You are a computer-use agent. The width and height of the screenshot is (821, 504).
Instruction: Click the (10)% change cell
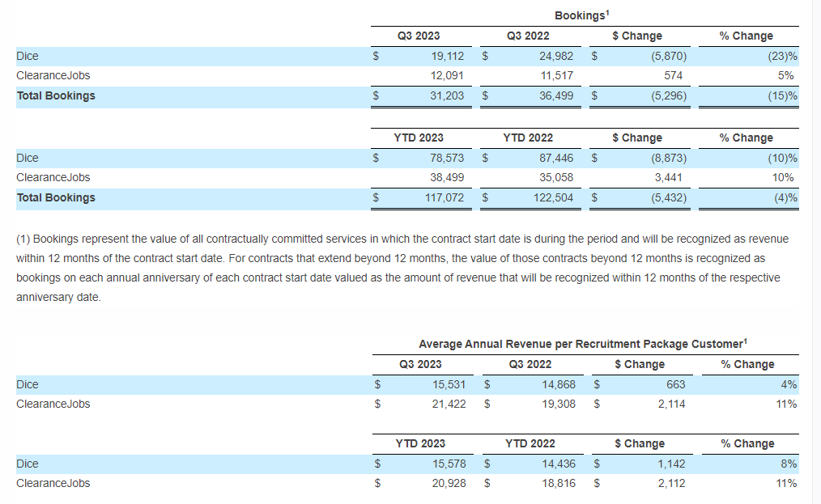point(783,158)
